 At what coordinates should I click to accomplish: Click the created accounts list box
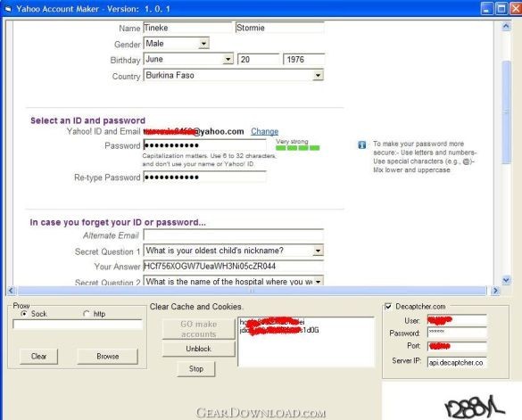coord(306,342)
